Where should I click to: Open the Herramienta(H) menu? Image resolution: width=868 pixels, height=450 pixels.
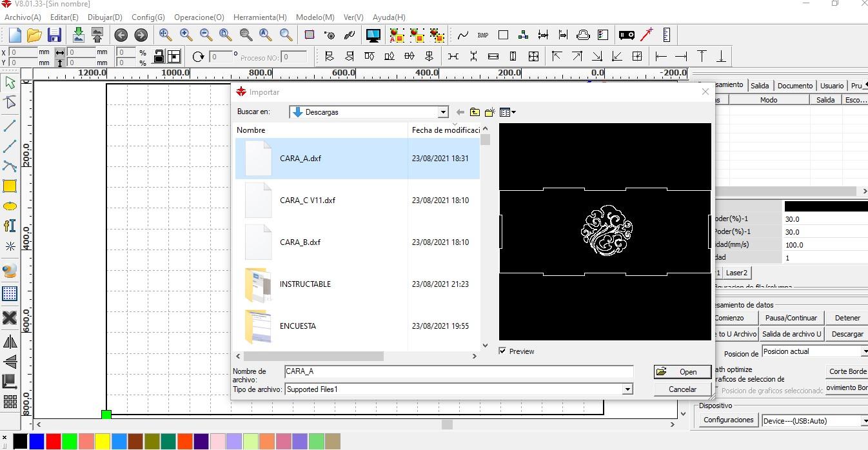tap(260, 17)
